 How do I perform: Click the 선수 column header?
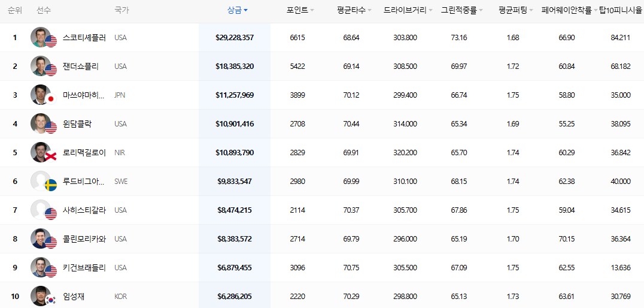point(44,10)
